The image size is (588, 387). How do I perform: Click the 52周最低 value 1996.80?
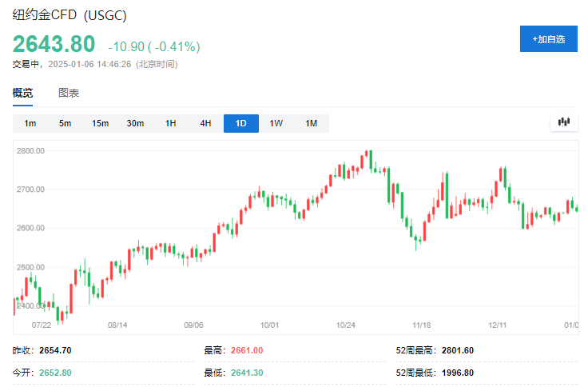(x=458, y=373)
